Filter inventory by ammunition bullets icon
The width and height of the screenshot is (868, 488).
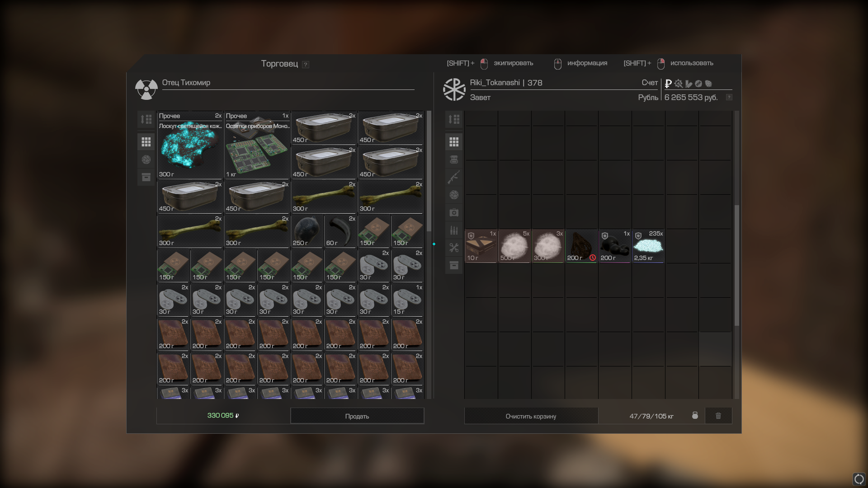pos(454,230)
